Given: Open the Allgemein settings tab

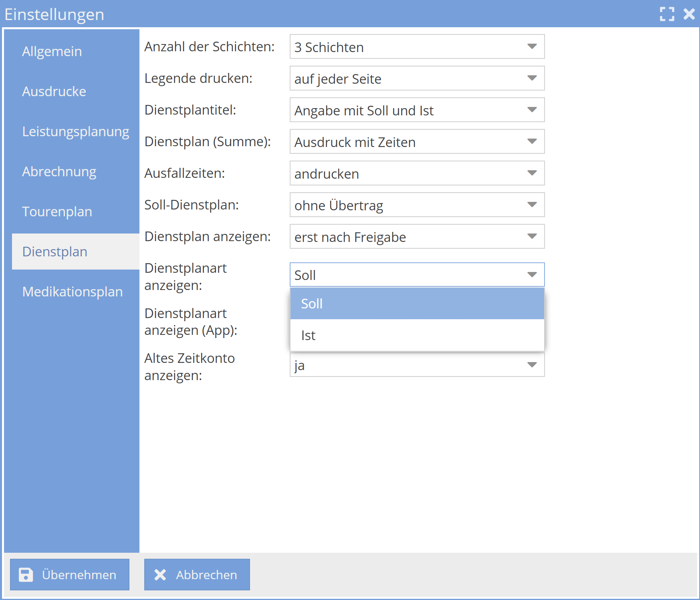Looking at the screenshot, I should [52, 51].
